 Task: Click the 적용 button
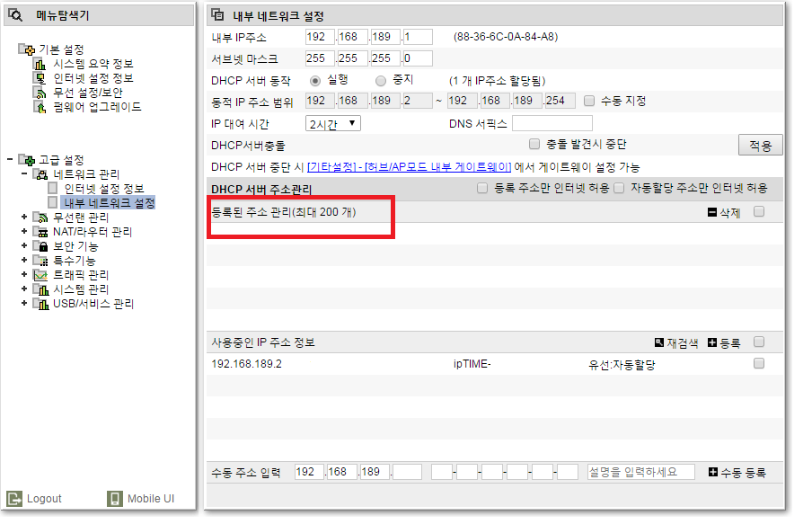click(760, 145)
